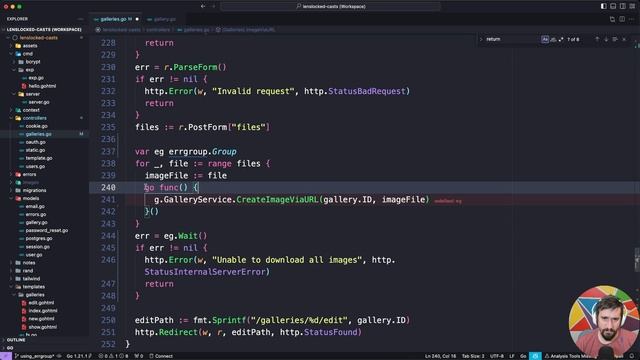Image resolution: width=640 pixels, height=360 pixels.
Task: Collapse lenslocked-casts root folder
Action: coord(39,38)
